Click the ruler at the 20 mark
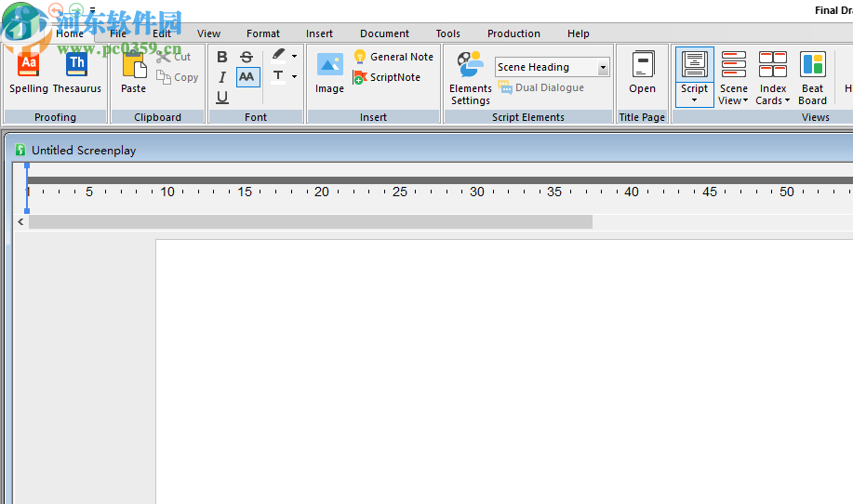This screenshot has height=504, width=853. [x=322, y=192]
